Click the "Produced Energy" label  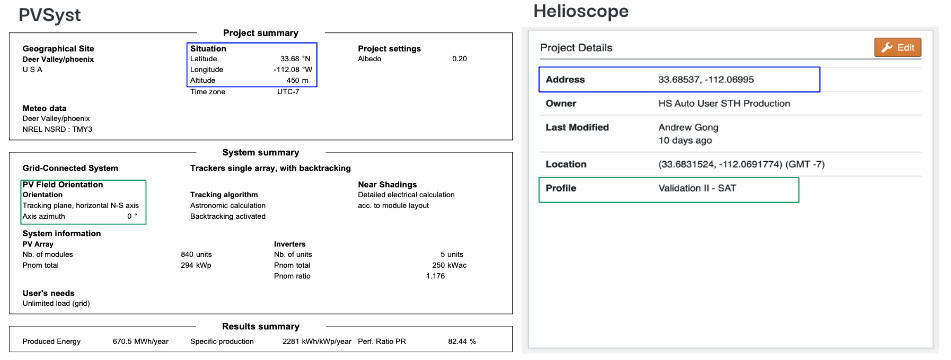pyautogui.click(x=51, y=342)
